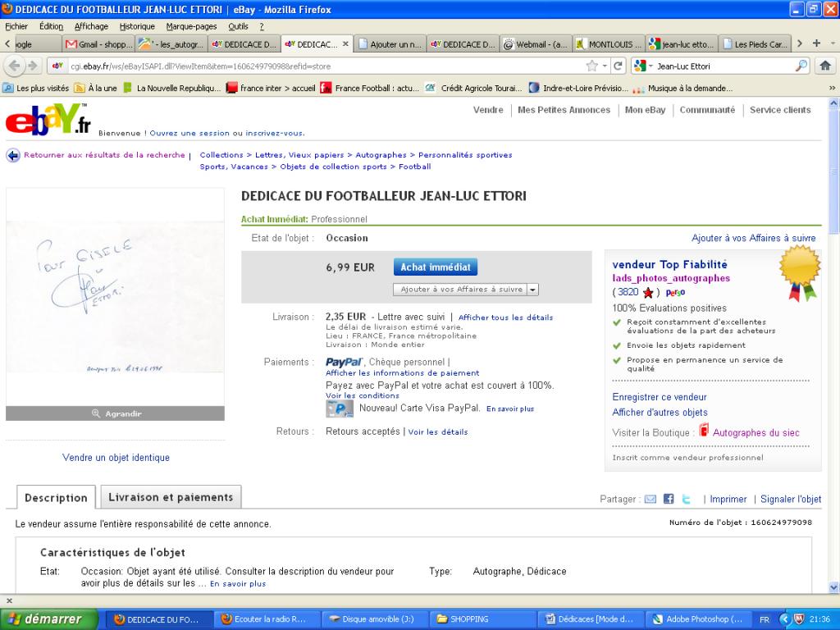Open Adobe Photoshop from the taskbar
The image size is (840, 630).
697,619
